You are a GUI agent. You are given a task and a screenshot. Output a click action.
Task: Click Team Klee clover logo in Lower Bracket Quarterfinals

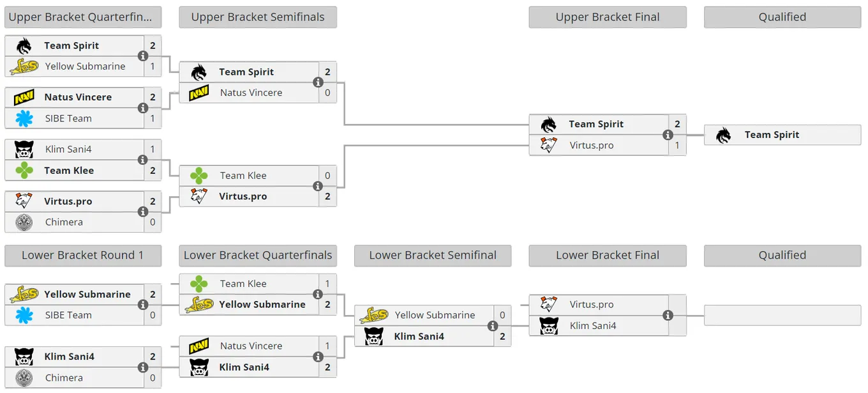199,284
